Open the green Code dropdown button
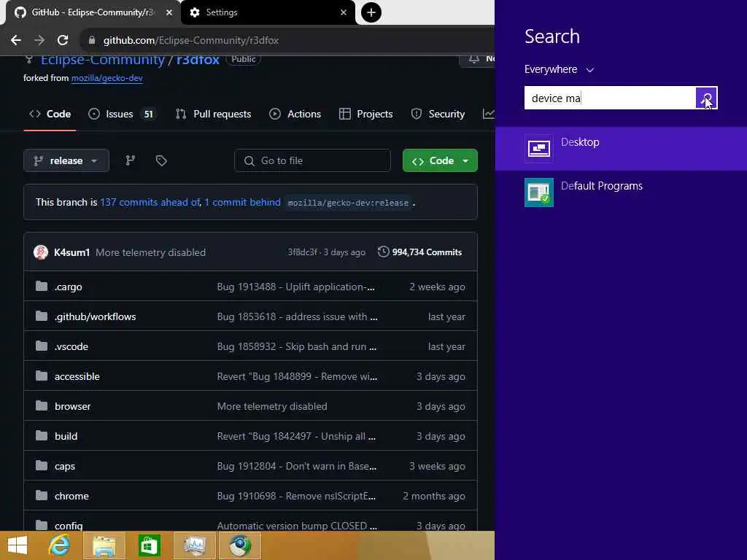Screen dimensions: 747x560 click(x=440, y=160)
